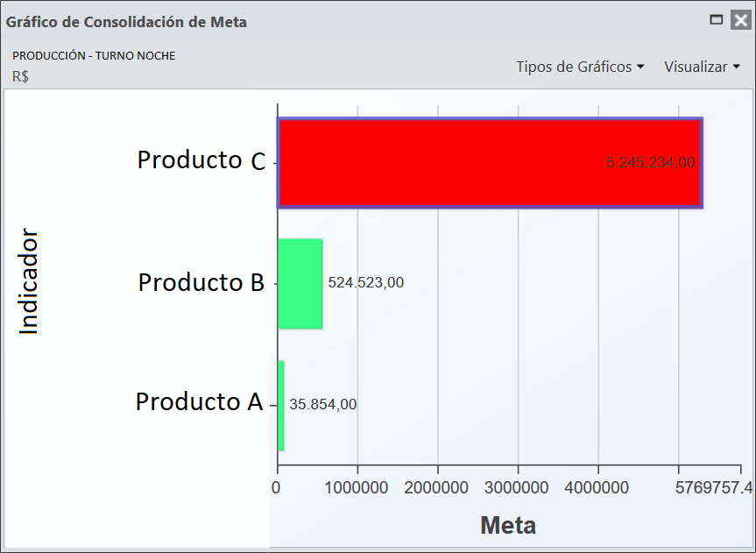Click the Producto C axis label
Viewport: 756px width, 553px height.
(x=201, y=160)
